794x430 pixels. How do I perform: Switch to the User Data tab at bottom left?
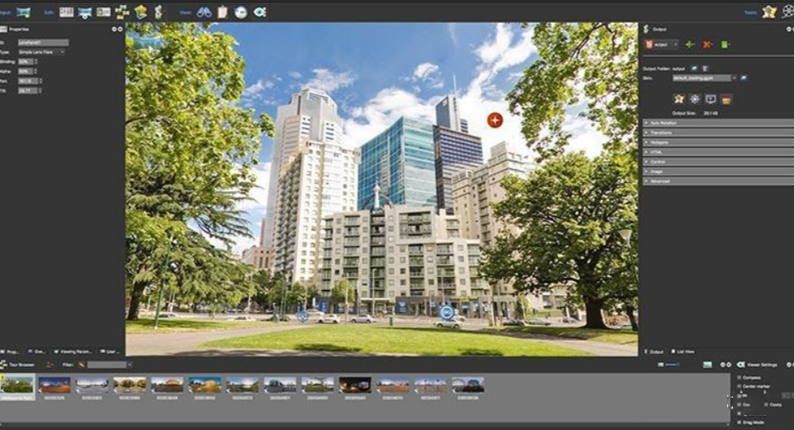(x=109, y=351)
